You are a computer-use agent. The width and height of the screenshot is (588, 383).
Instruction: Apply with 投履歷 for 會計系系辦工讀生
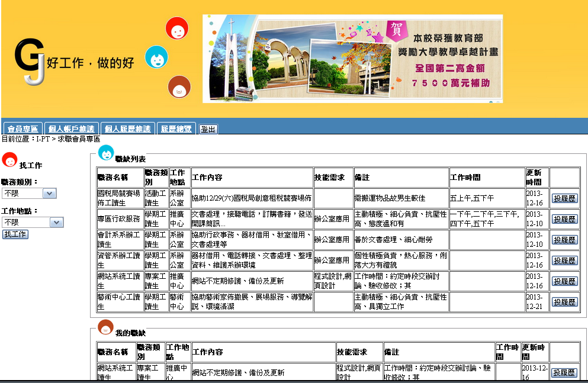tap(564, 240)
